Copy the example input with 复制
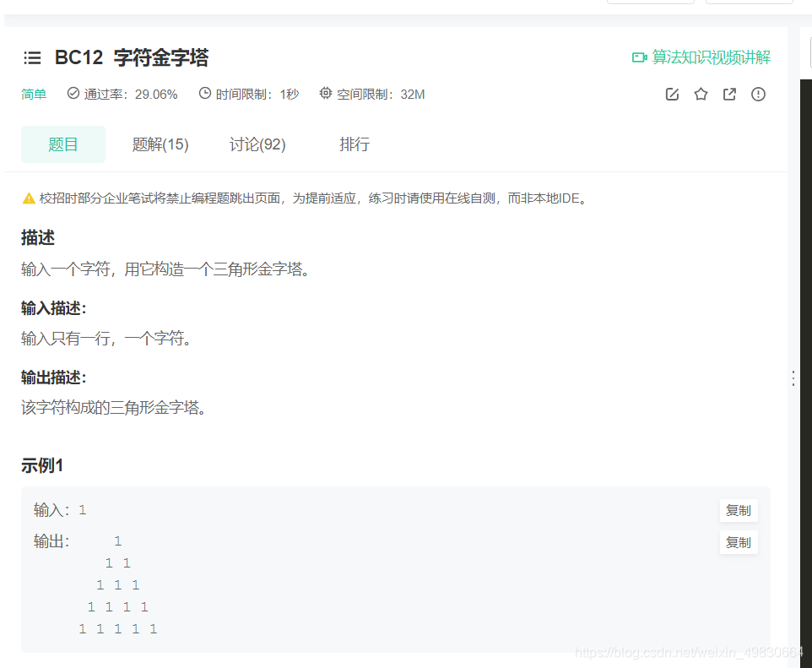The height and width of the screenshot is (668, 812). 739,511
